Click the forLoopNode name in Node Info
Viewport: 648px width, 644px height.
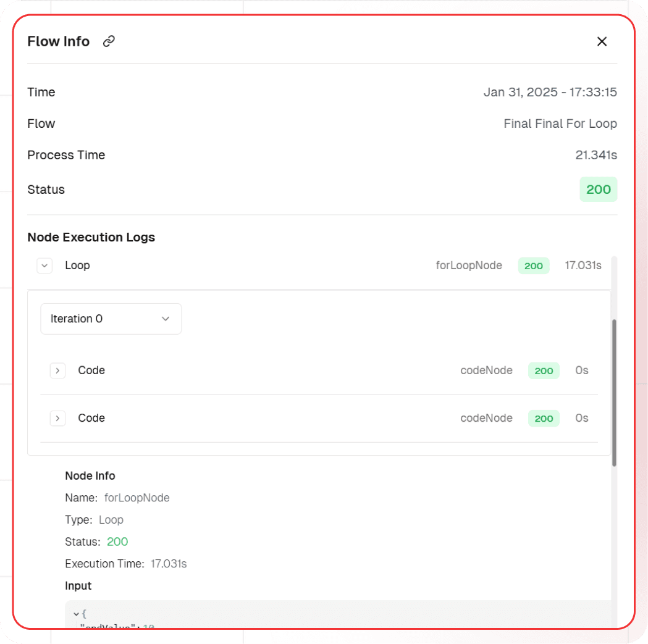tap(137, 498)
